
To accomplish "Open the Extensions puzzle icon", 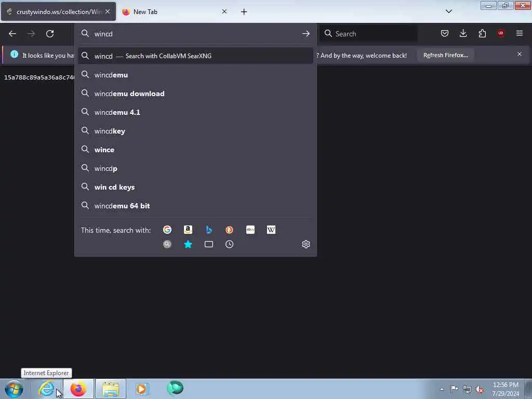I will [x=482, y=33].
